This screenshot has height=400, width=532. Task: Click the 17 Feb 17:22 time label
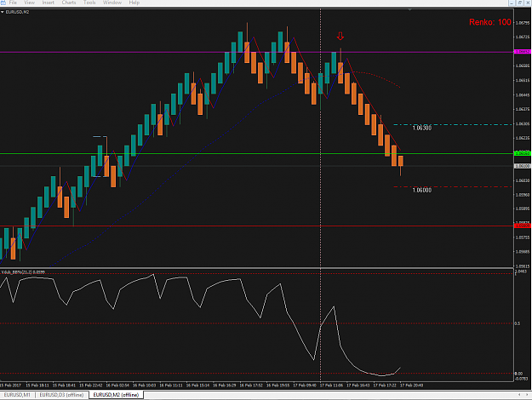(x=385, y=386)
